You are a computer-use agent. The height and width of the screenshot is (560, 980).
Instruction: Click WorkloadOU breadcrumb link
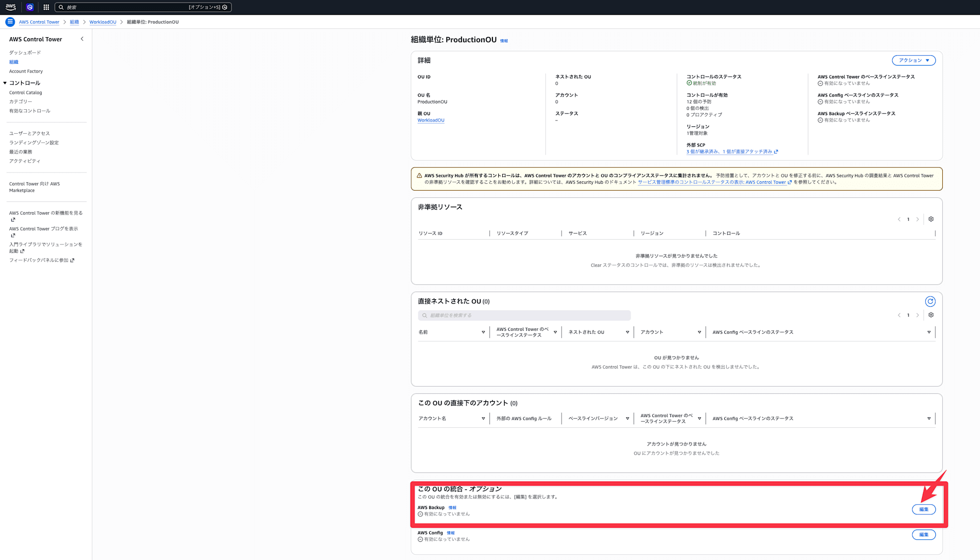click(103, 22)
